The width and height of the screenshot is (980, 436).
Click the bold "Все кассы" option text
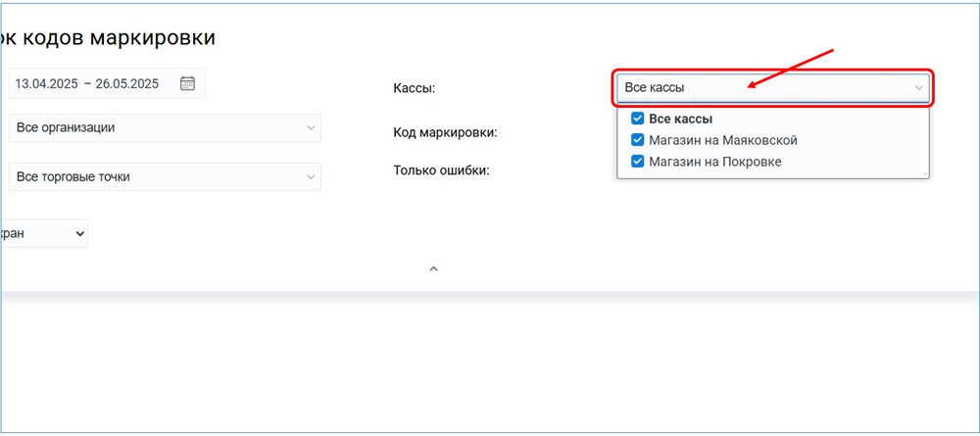coord(680,119)
